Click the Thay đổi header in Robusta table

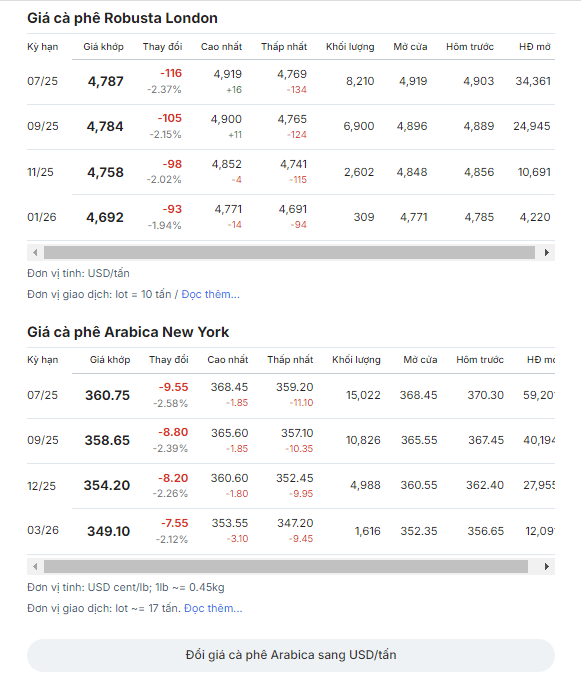coord(162,47)
